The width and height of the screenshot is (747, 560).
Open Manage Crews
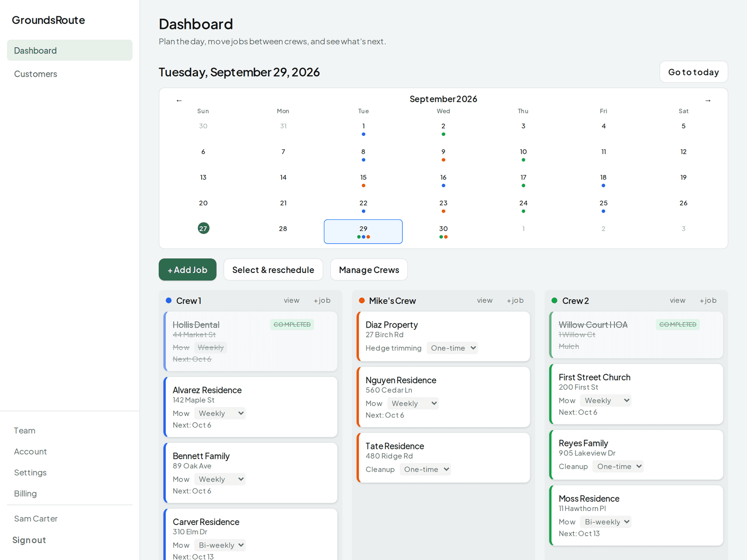click(369, 270)
